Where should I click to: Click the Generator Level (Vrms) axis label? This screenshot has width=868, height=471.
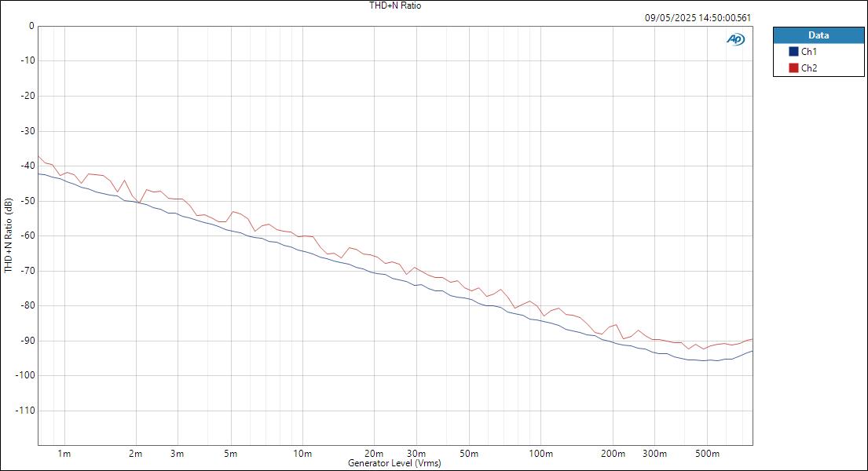coord(395,463)
